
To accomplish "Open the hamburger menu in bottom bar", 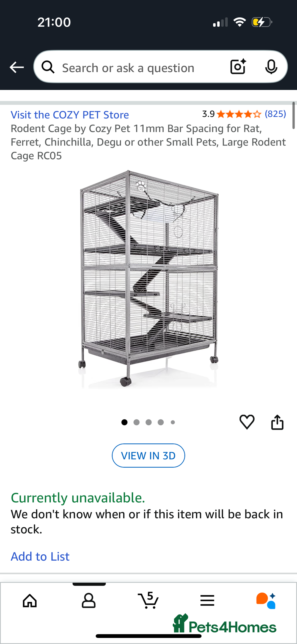I will pos(207,600).
